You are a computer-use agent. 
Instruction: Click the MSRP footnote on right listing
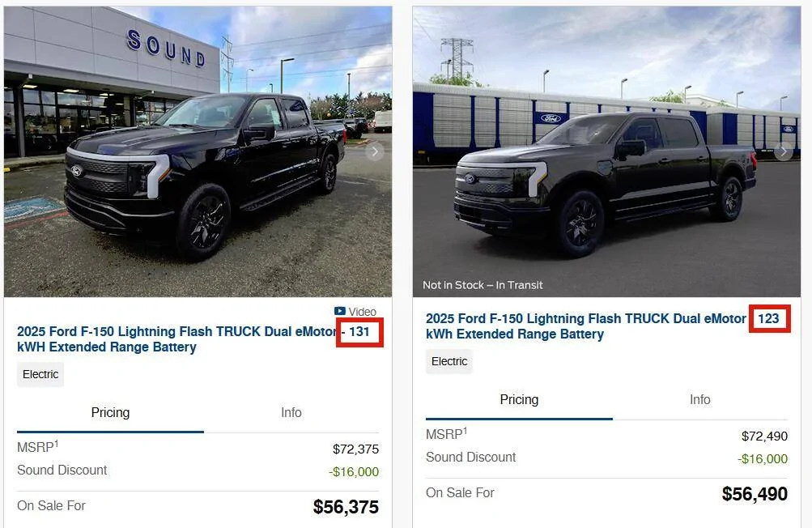pyautogui.click(x=465, y=431)
